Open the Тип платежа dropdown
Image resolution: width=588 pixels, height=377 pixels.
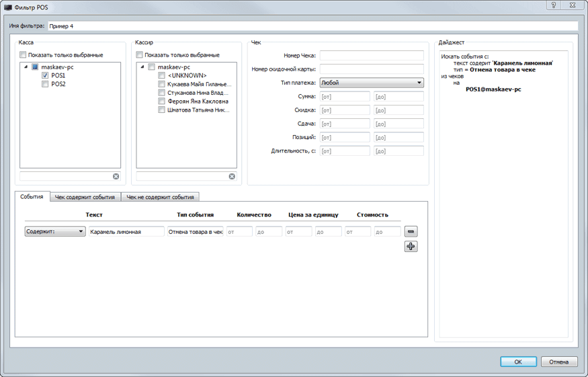[x=371, y=83]
